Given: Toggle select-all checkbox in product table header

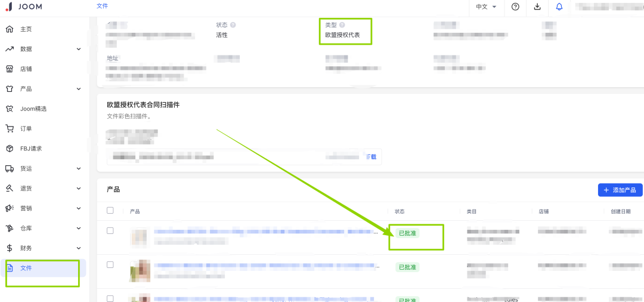Looking at the screenshot, I should [x=110, y=210].
